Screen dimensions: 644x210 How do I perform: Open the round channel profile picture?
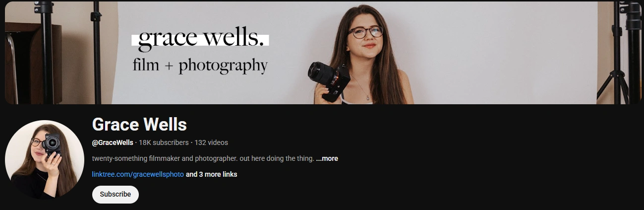[x=45, y=160]
